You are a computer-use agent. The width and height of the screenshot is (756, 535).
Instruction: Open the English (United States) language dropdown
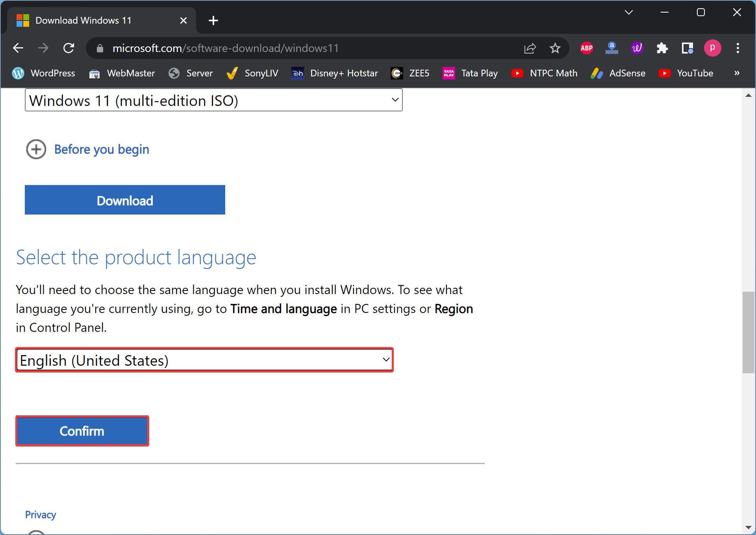click(204, 360)
